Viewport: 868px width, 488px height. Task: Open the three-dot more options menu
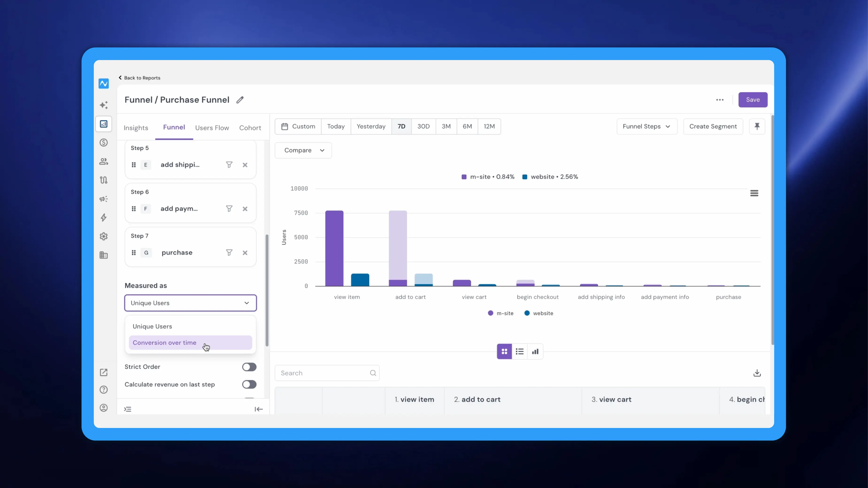click(720, 100)
